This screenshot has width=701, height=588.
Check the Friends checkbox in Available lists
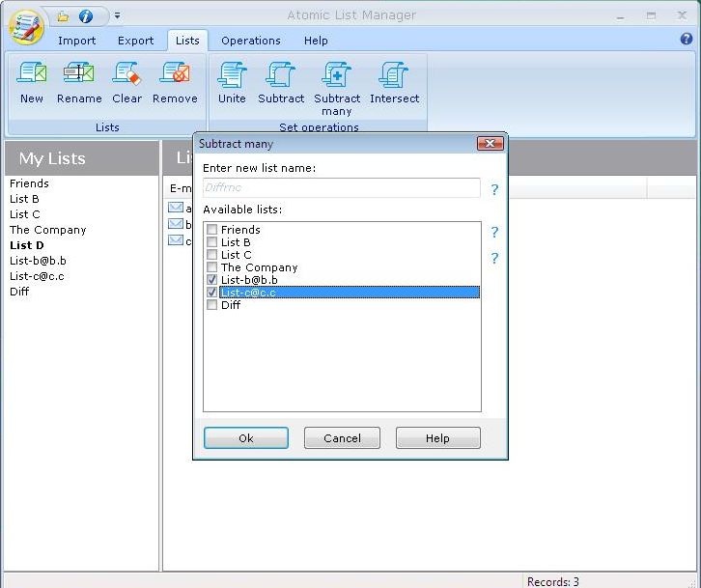point(211,230)
